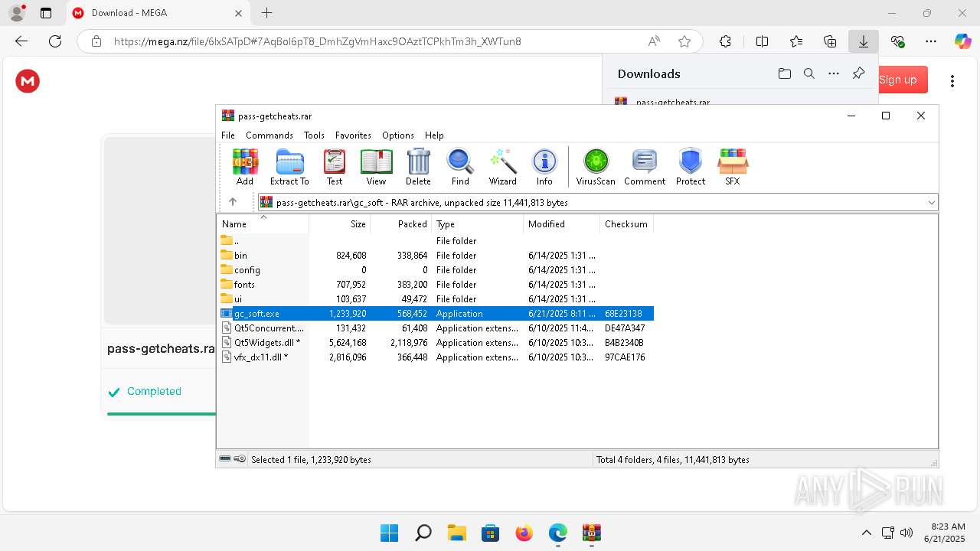Select the Download - MEGA tab
Screen dimensions: 980x551
(x=157, y=13)
